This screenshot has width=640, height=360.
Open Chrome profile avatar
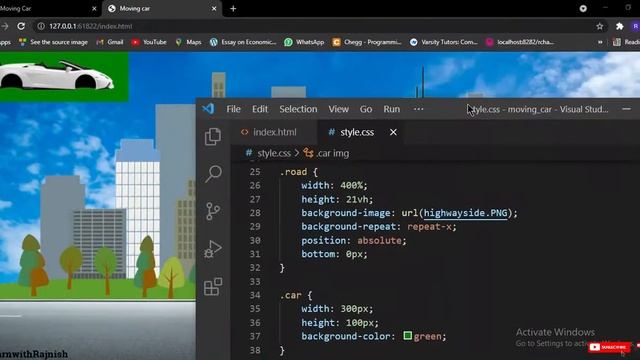coord(636,26)
